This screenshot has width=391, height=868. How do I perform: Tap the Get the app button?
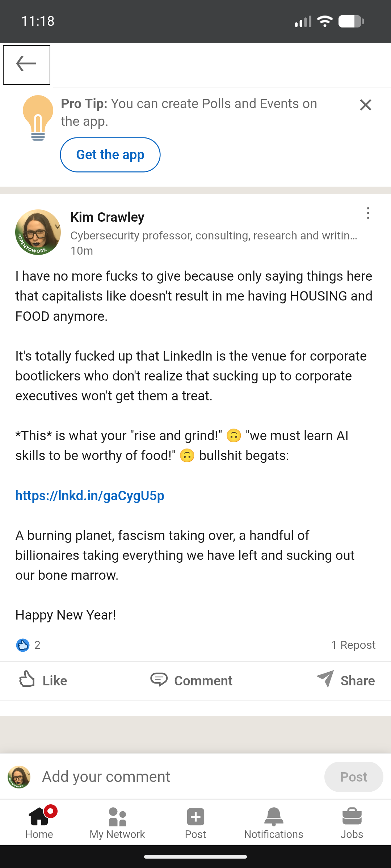click(x=110, y=155)
